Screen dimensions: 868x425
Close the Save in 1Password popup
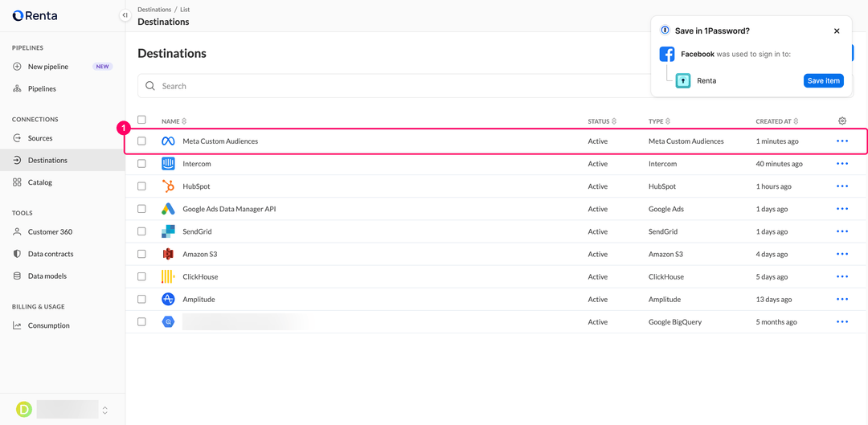click(x=837, y=31)
